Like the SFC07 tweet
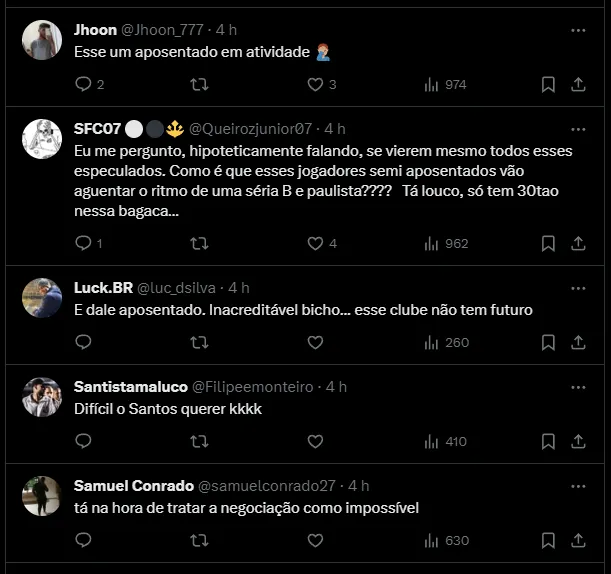The image size is (611, 574). click(x=316, y=243)
